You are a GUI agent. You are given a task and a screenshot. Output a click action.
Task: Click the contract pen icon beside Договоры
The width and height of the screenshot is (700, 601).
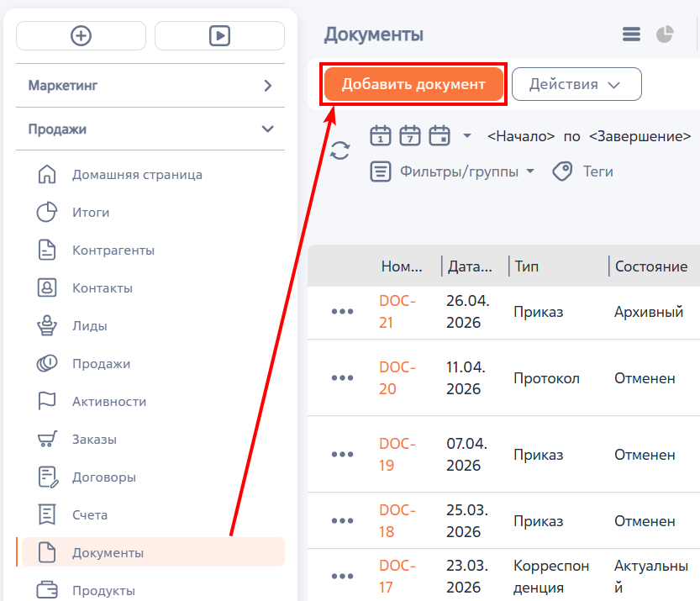pos(48,477)
